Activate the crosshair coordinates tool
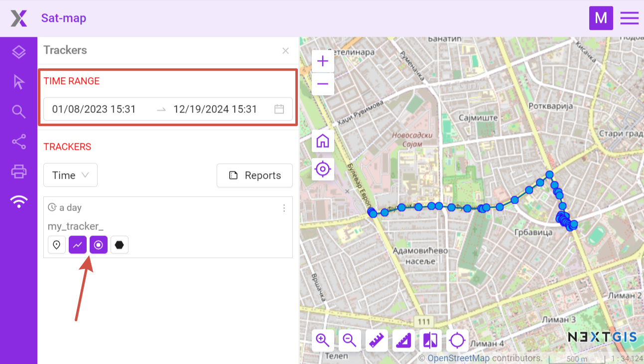 click(x=457, y=341)
